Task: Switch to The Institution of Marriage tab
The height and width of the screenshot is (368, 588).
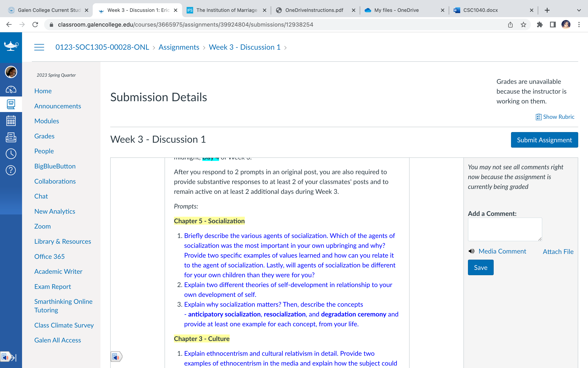Action: click(226, 10)
